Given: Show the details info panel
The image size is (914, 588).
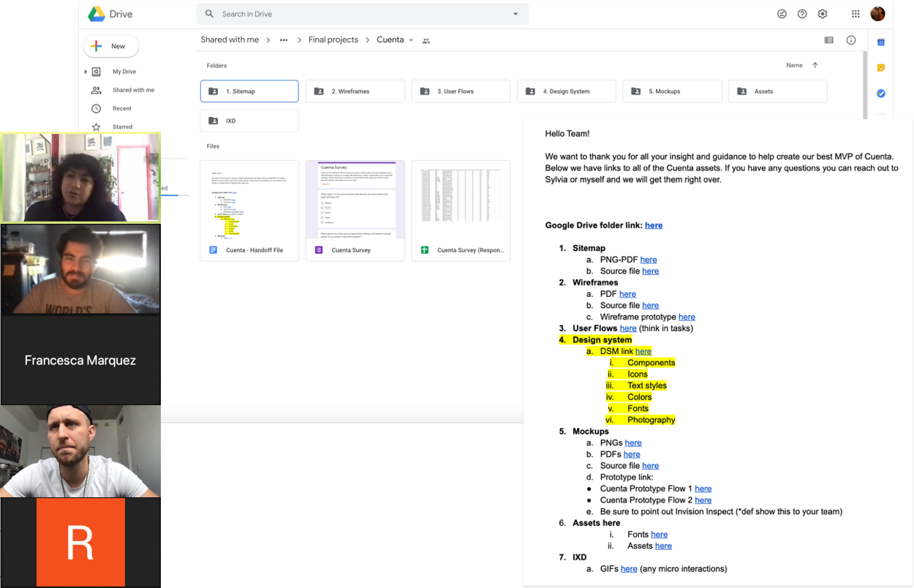Looking at the screenshot, I should [x=851, y=40].
